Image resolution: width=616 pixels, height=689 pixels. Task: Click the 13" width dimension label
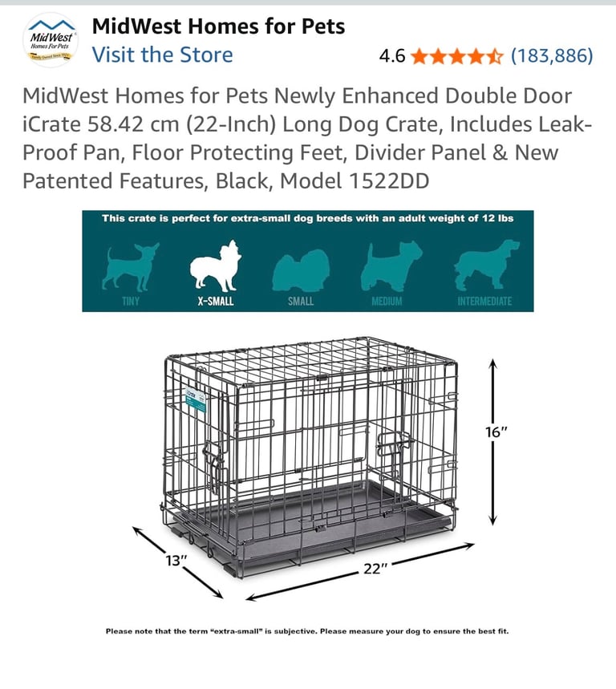[x=176, y=561]
